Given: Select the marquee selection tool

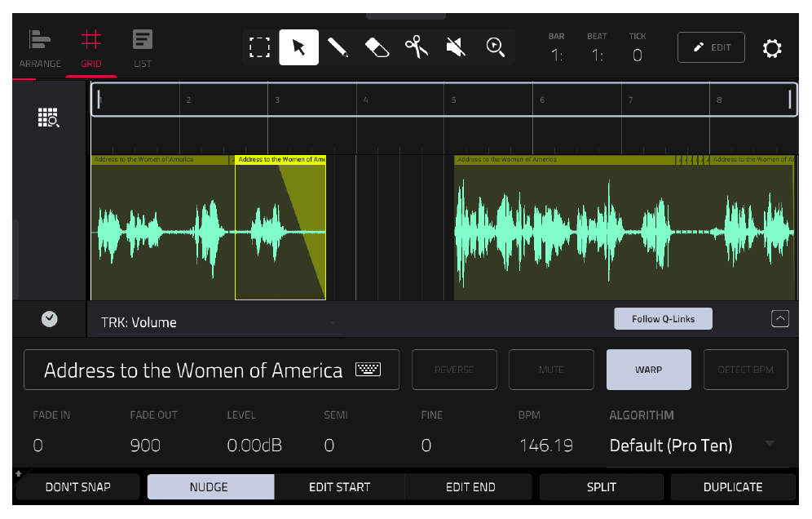Looking at the screenshot, I should pos(259,47).
